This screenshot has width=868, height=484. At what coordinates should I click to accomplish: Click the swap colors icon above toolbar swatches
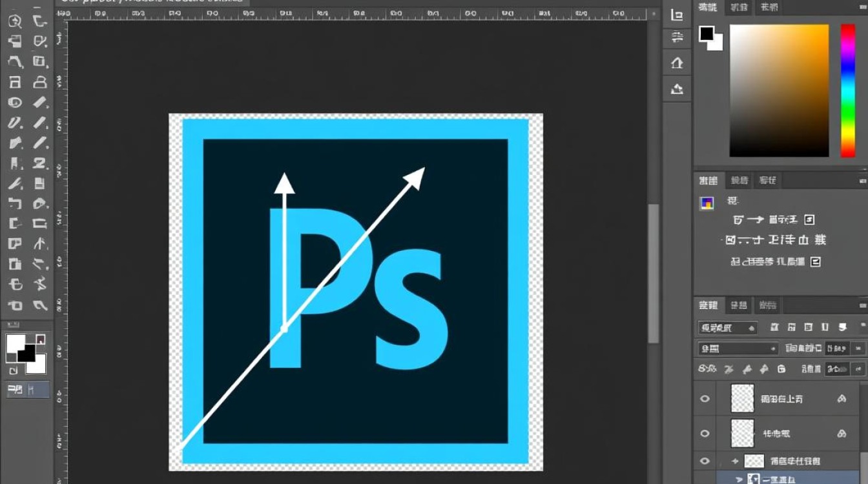[x=40, y=339]
